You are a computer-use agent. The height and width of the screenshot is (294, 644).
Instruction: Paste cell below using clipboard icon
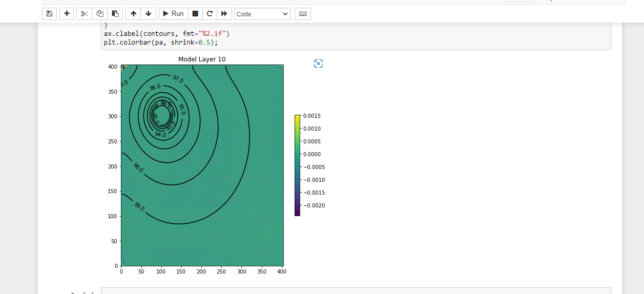pyautogui.click(x=115, y=14)
